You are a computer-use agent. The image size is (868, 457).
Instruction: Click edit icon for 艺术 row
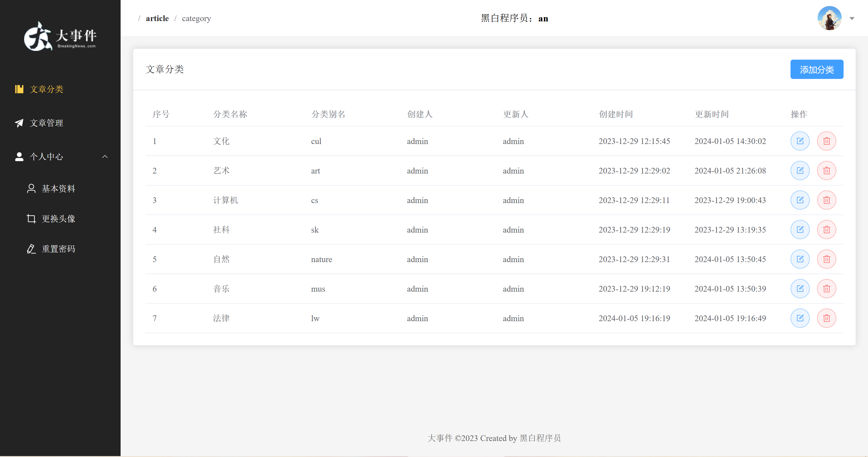(x=800, y=171)
